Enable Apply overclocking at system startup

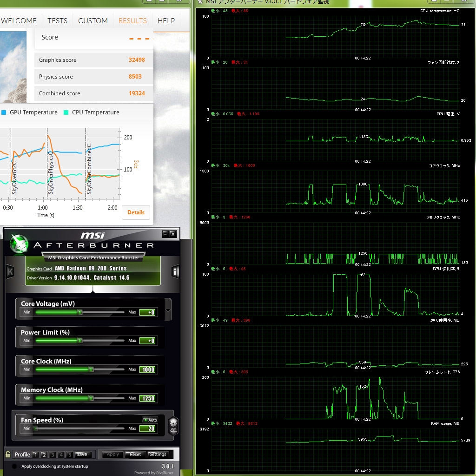click(14, 466)
